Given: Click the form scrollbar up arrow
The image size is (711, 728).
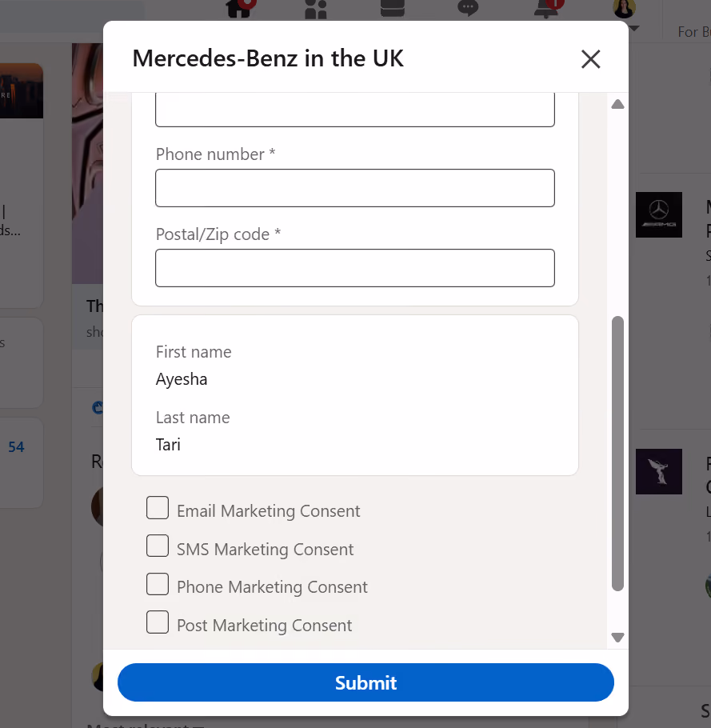Looking at the screenshot, I should (x=617, y=104).
